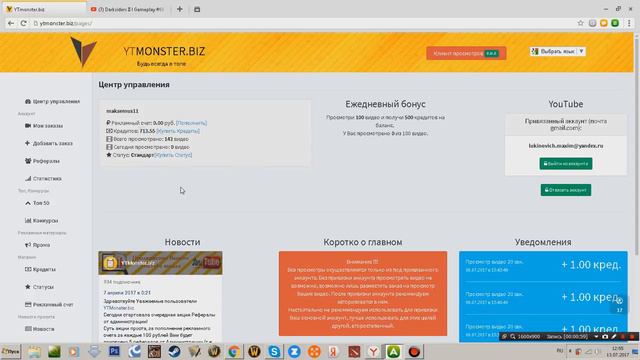Open a new browser tab with plus
The height and width of the screenshot is (360, 640).
(180, 9)
